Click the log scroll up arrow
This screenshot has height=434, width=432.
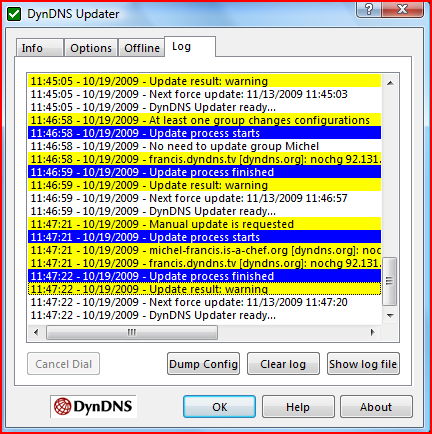coord(390,83)
